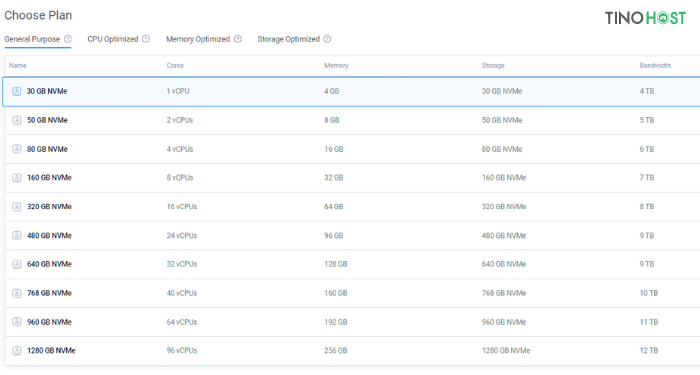
Task: Choose the 160 GB NVMe plan name
Action: pyautogui.click(x=49, y=178)
